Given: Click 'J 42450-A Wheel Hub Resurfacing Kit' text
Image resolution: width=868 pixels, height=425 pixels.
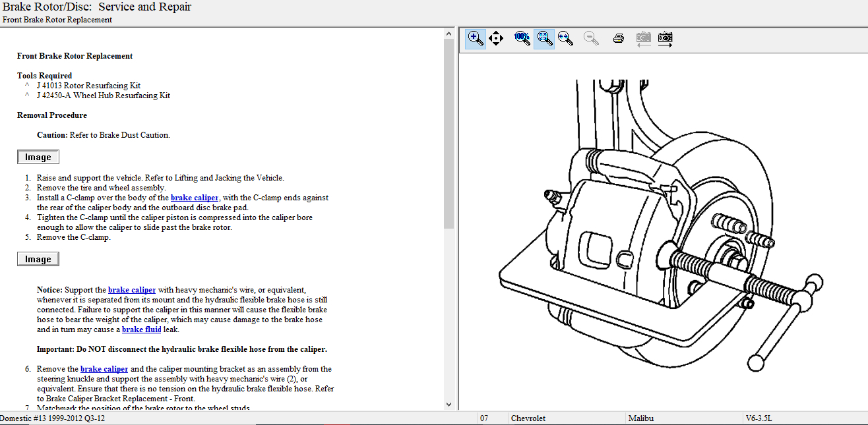Looking at the screenshot, I should coord(104,96).
